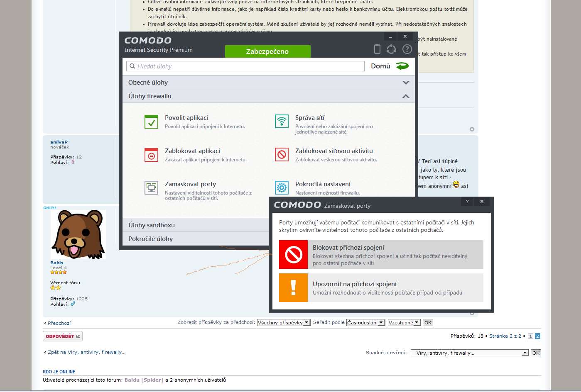Image resolution: width=581 pixels, height=392 pixels.
Task: Click the orange exclamation icon for Upozornit
Action: click(x=293, y=287)
